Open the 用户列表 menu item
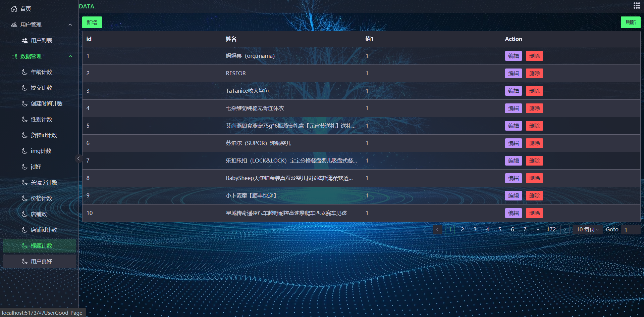This screenshot has width=644, height=317. tap(39, 40)
